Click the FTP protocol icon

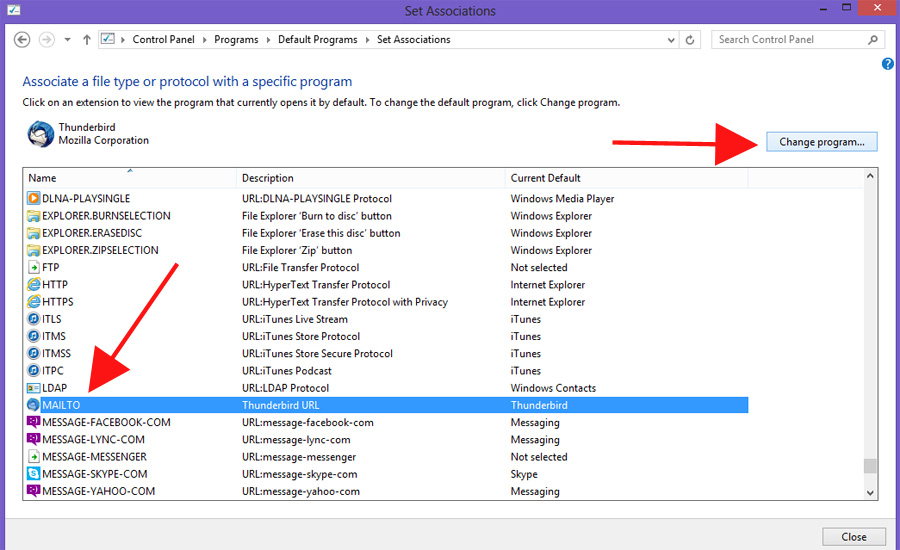click(x=33, y=268)
